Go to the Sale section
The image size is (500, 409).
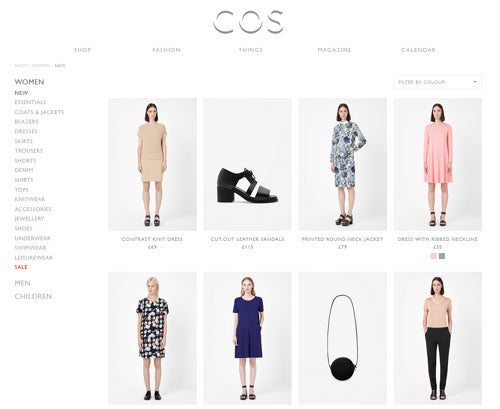click(21, 267)
